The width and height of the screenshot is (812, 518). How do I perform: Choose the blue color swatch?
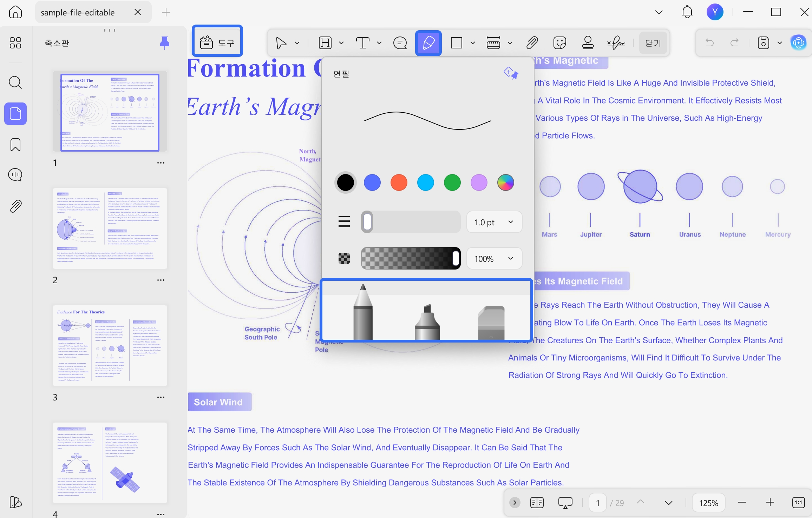click(x=372, y=182)
